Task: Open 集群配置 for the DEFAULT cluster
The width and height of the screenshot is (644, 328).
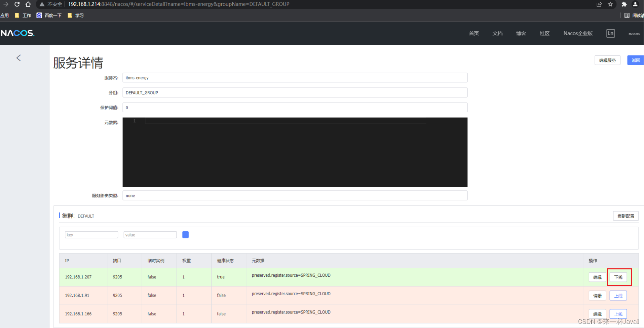Action: [x=626, y=216]
